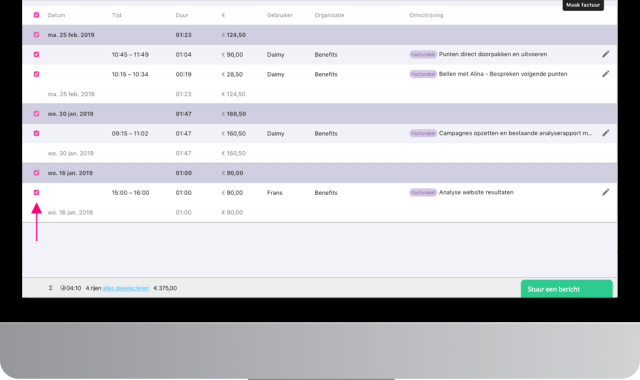Toggle the select-all checkbox in header row

click(x=36, y=15)
